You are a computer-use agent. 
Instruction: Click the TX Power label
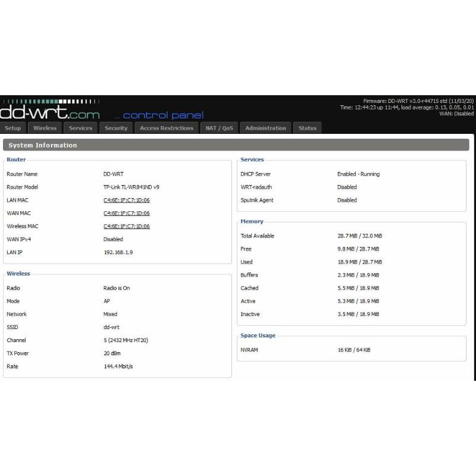(17, 353)
